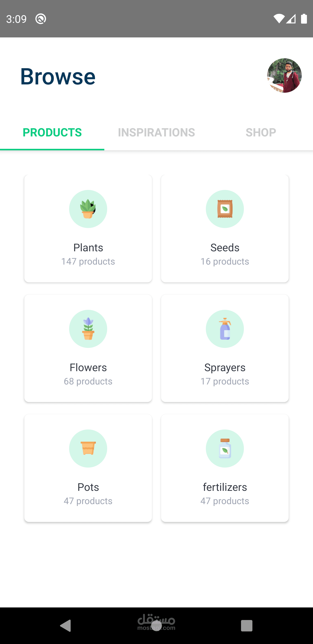Viewport: 313px width, 644px height.
Task: Select the Pots category title
Action: click(x=88, y=487)
